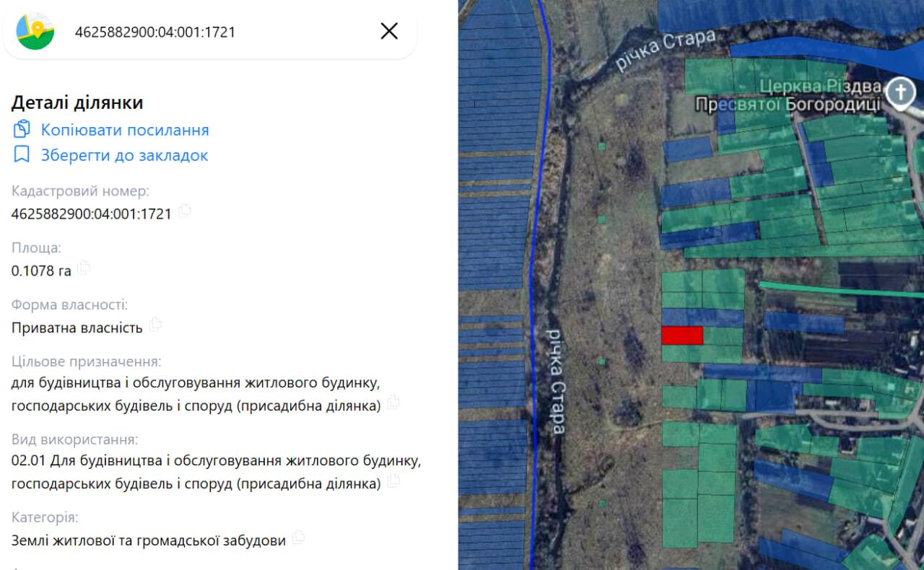This screenshot has width=924, height=570.
Task: Click the bookmark icon for saving
Action: click(x=22, y=154)
